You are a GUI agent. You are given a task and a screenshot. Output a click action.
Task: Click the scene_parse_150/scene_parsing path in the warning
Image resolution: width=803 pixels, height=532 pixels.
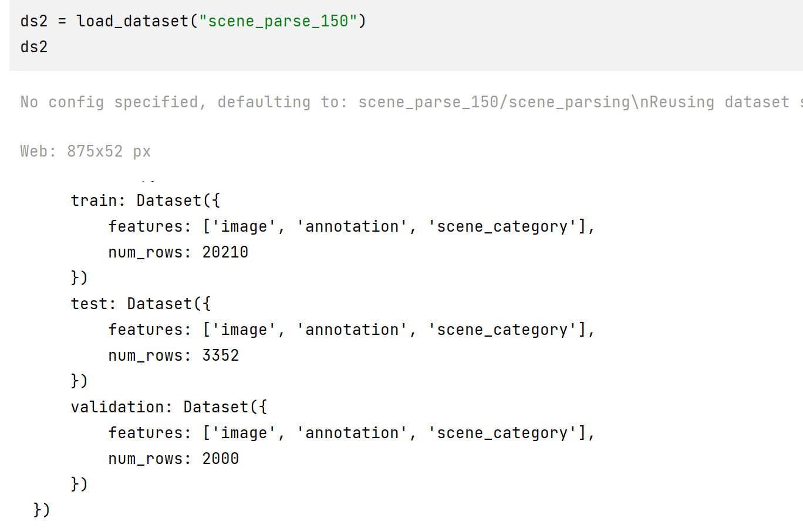pos(494,102)
